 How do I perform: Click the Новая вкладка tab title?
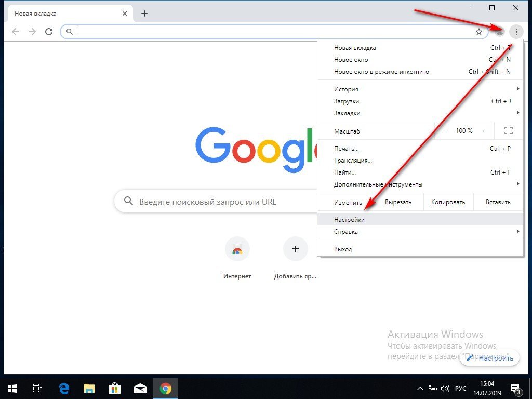click(x=35, y=14)
